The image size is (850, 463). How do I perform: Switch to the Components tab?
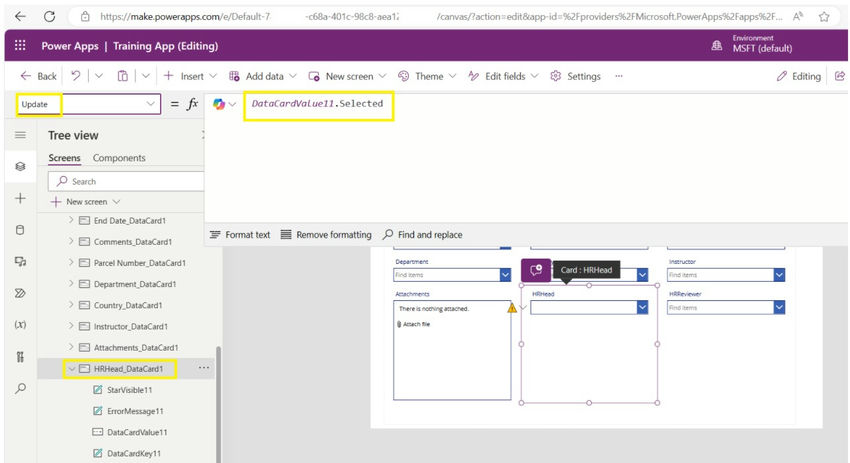pyautogui.click(x=119, y=158)
